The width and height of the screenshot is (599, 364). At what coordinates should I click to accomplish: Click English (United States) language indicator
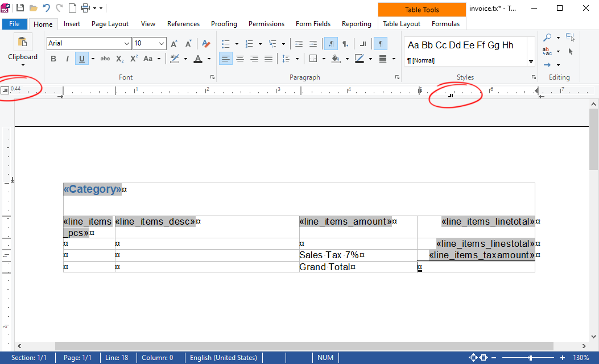[224, 358]
